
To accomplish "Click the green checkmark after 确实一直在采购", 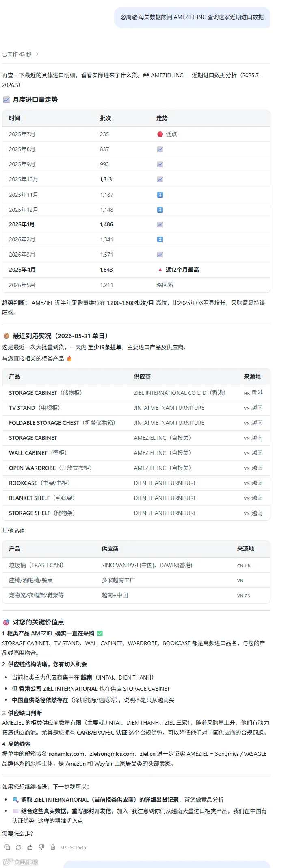I will [x=100, y=633].
